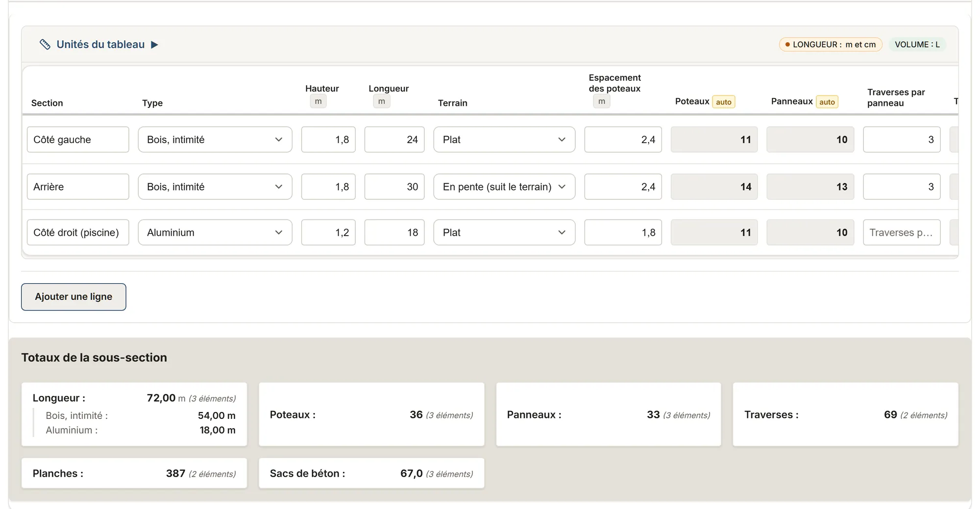Click the Longueur field showing 18

point(394,232)
